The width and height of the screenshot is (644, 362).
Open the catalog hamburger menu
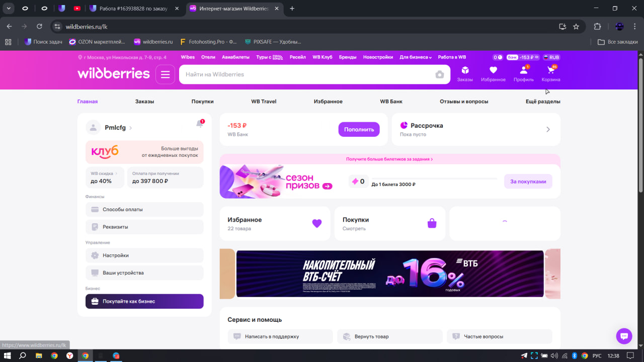pos(165,74)
